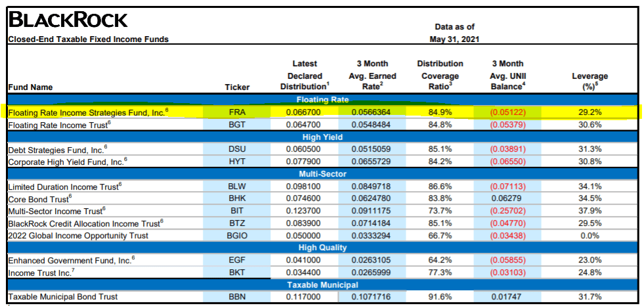Click the earned rate 0.0566364
The image size is (644, 306).
(372, 112)
